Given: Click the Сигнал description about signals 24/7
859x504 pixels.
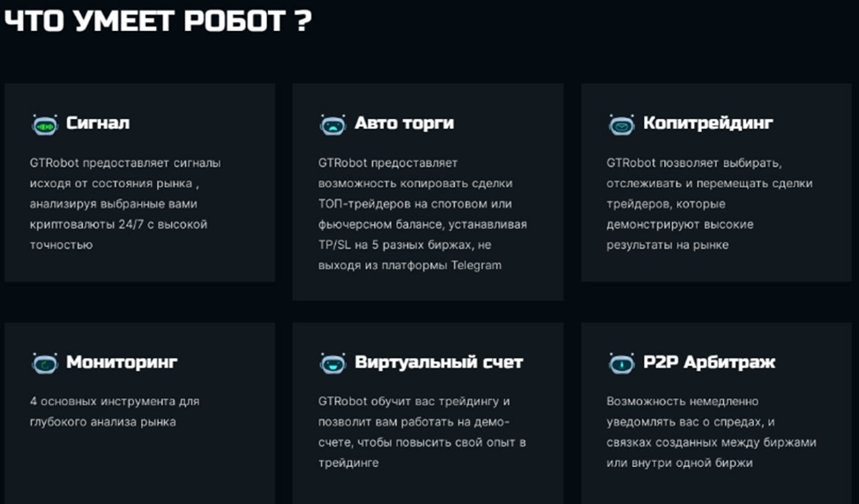Looking at the screenshot, I should coord(124,204).
